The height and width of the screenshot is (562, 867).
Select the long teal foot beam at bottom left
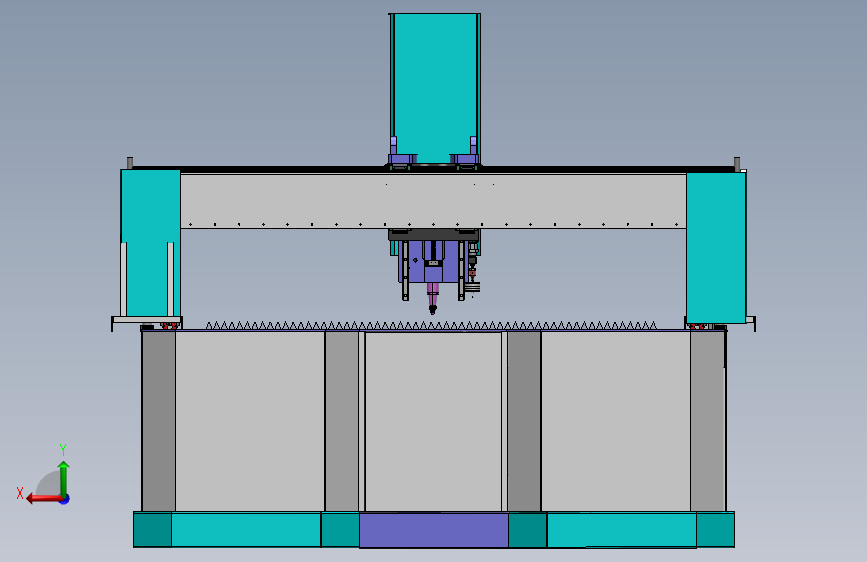pyautogui.click(x=246, y=529)
